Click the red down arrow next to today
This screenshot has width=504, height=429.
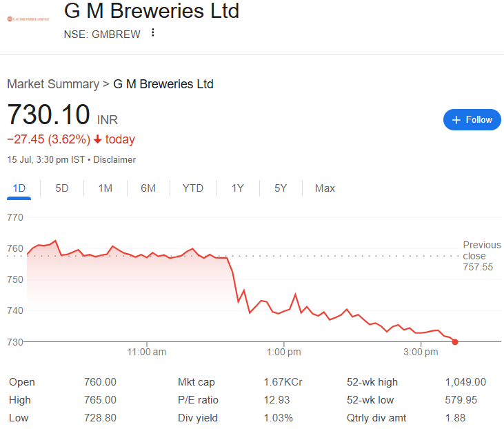point(97,139)
